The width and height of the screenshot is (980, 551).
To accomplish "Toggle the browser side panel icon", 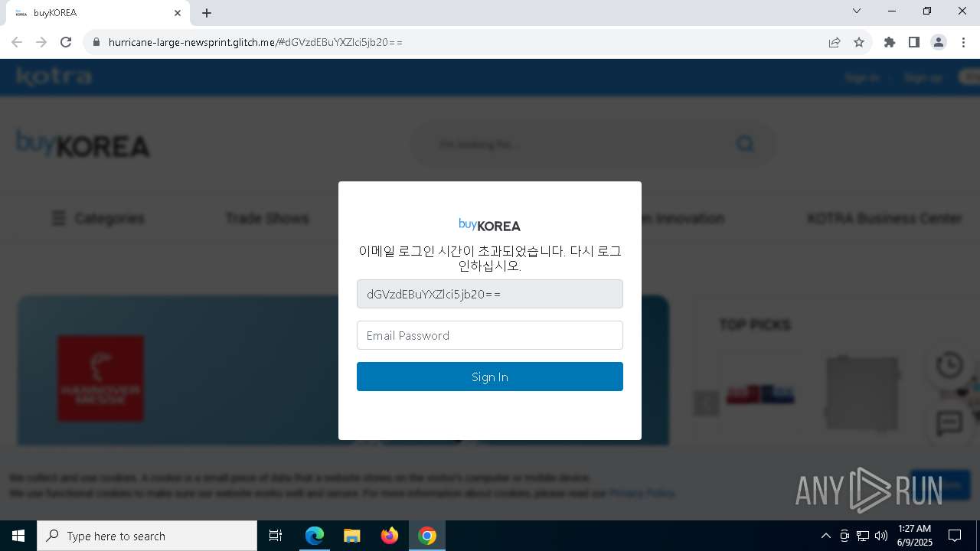I will [x=914, y=42].
